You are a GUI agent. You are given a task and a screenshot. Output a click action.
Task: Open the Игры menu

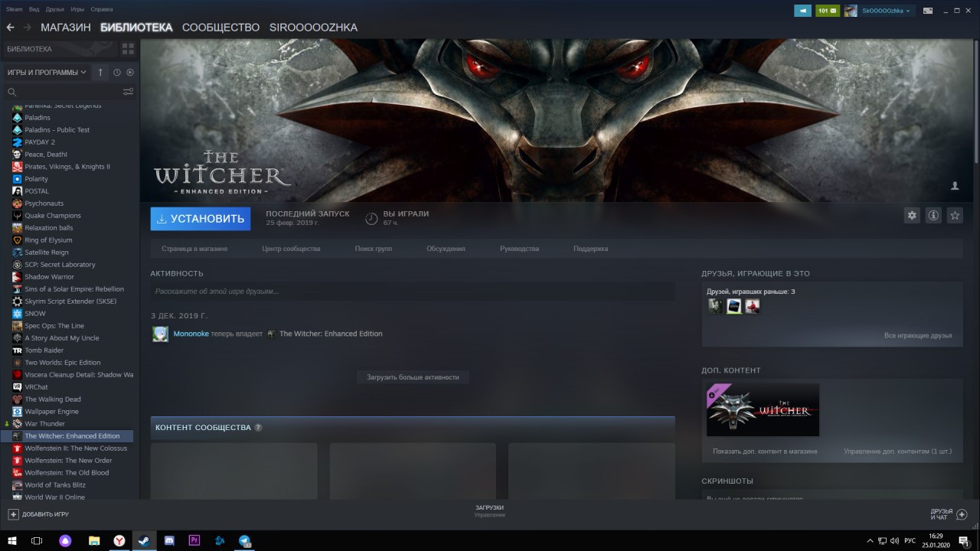tap(77, 9)
